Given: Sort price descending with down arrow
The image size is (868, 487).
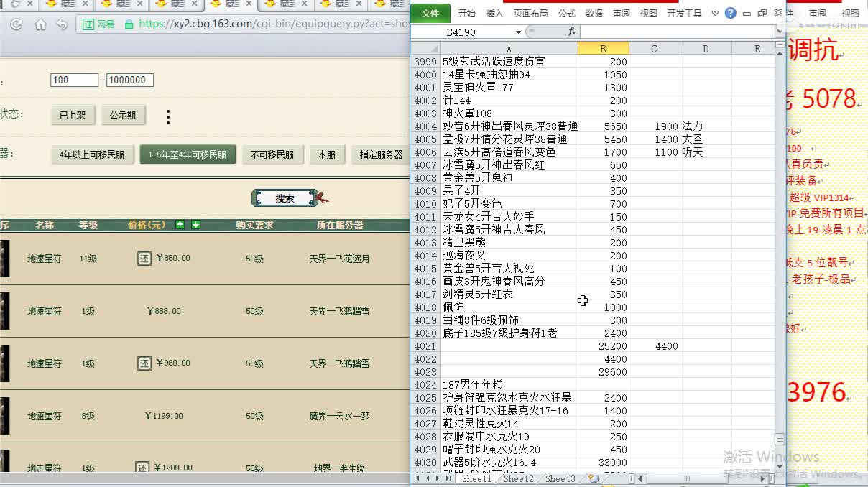Looking at the screenshot, I should pyautogui.click(x=195, y=225).
